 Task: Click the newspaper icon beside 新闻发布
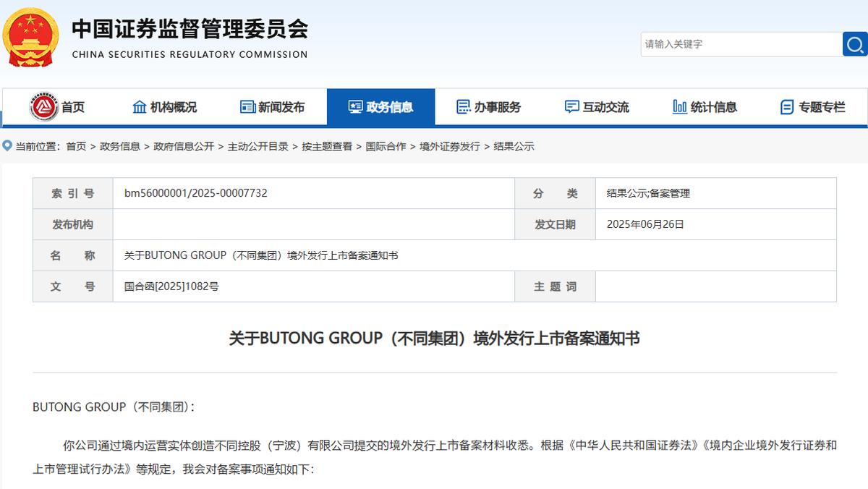[x=248, y=107]
